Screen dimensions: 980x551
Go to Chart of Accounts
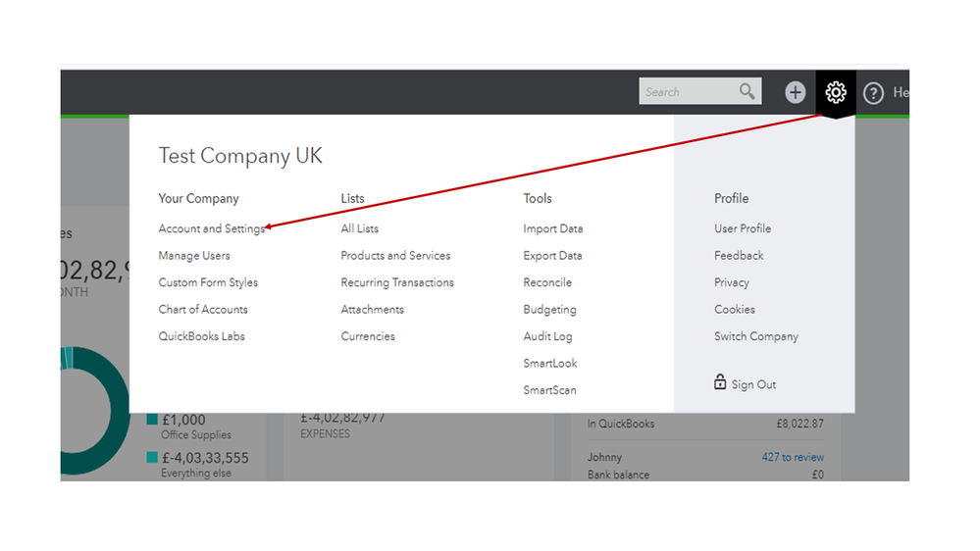[x=203, y=310]
